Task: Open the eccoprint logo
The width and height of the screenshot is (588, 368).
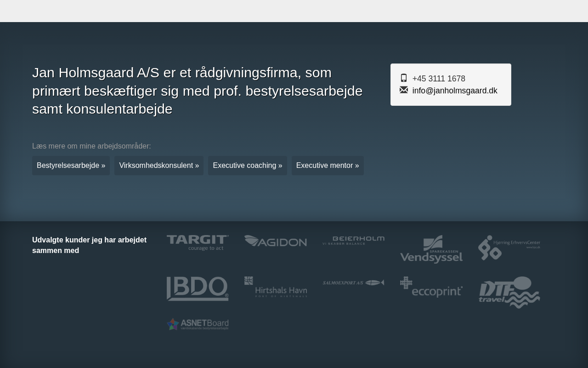Action: coord(431,287)
